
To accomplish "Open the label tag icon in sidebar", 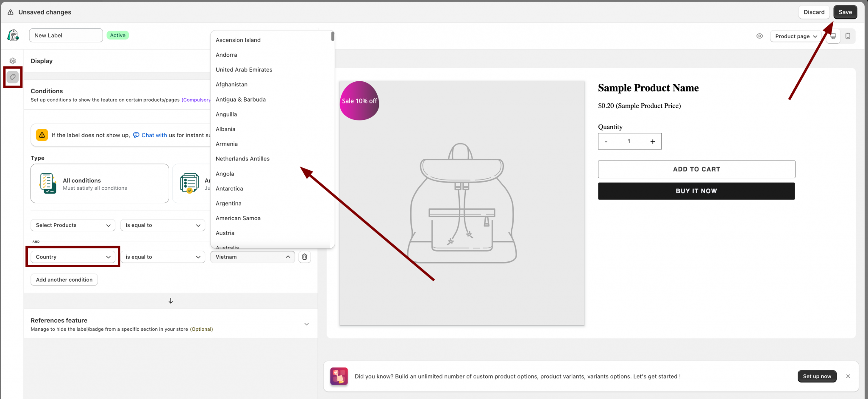I will tap(13, 77).
